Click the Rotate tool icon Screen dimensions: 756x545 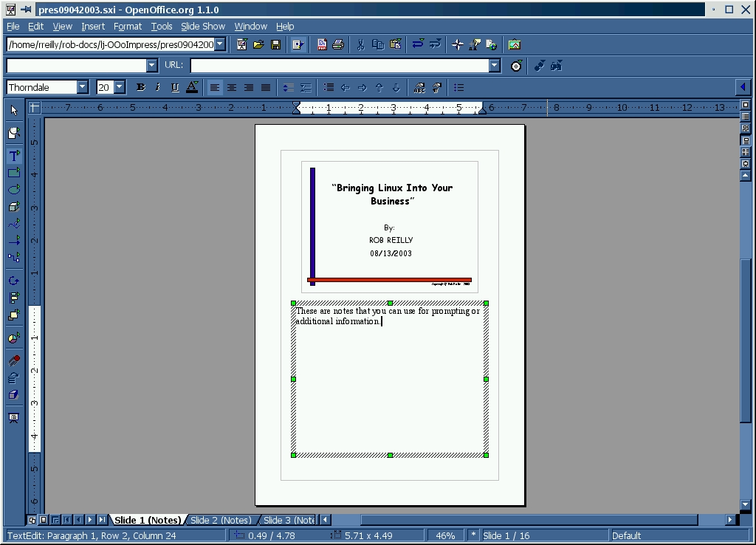(14, 281)
